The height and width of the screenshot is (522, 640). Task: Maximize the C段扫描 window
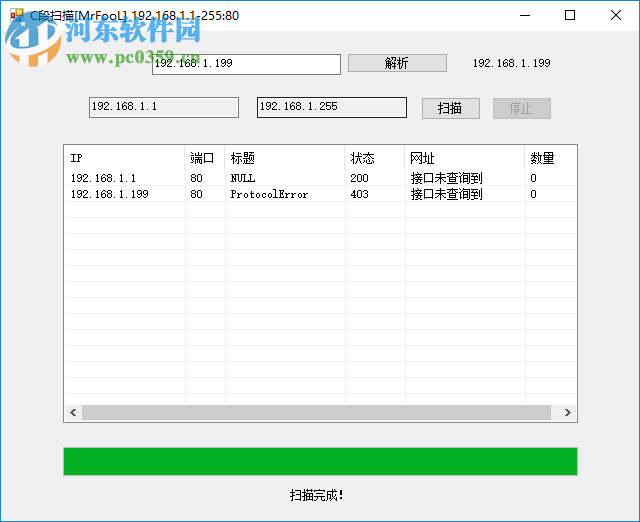tap(570, 16)
